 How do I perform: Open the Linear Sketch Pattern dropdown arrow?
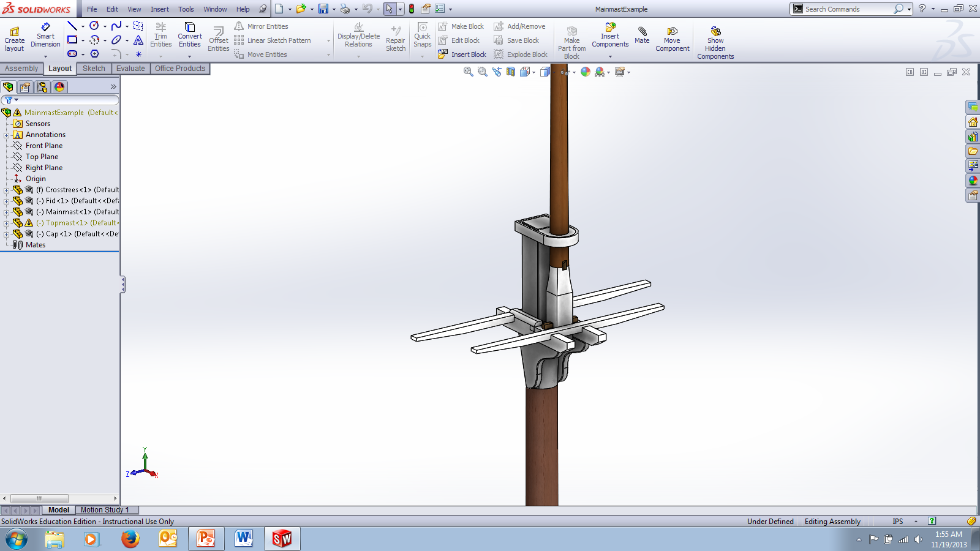[329, 40]
